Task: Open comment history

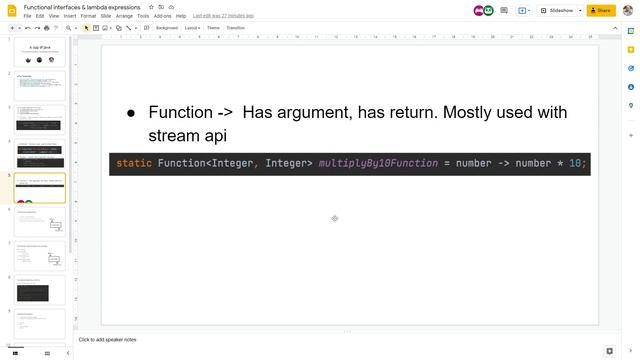Action: click(x=504, y=11)
